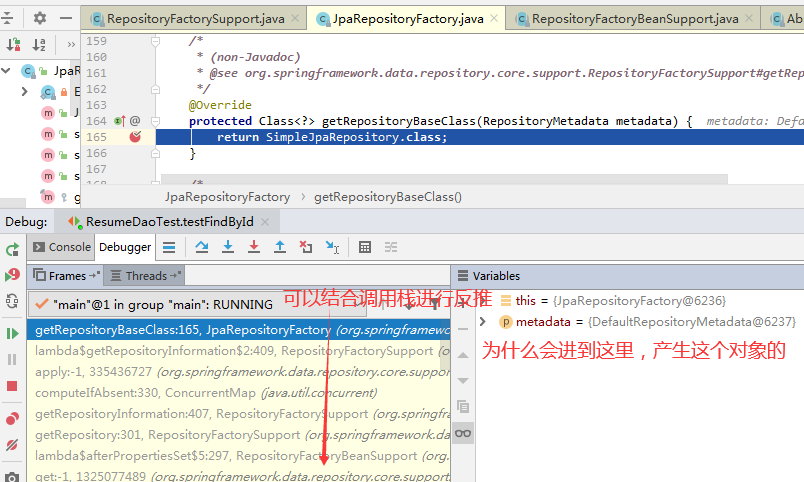Image resolution: width=804 pixels, height=482 pixels.
Task: Toggle show watches glasses icon
Action: pyautogui.click(x=463, y=433)
